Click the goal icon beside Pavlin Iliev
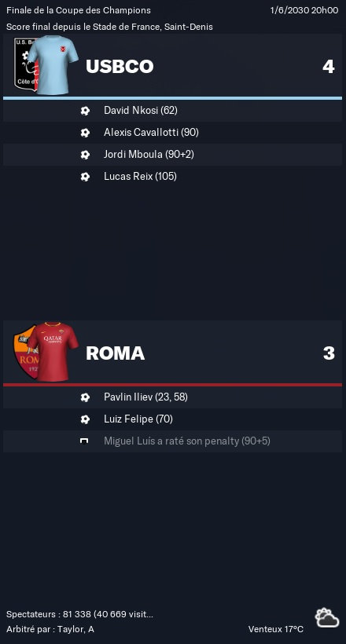 (x=85, y=397)
